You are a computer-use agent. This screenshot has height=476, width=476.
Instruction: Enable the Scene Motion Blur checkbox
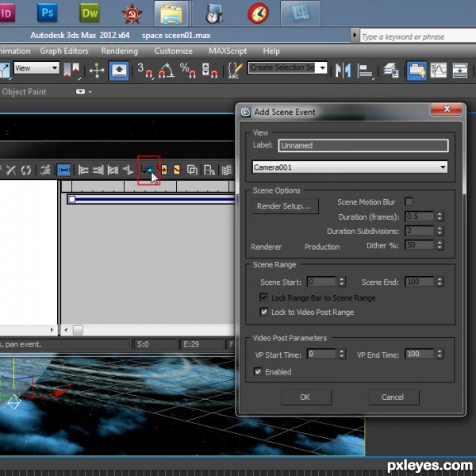(x=409, y=202)
